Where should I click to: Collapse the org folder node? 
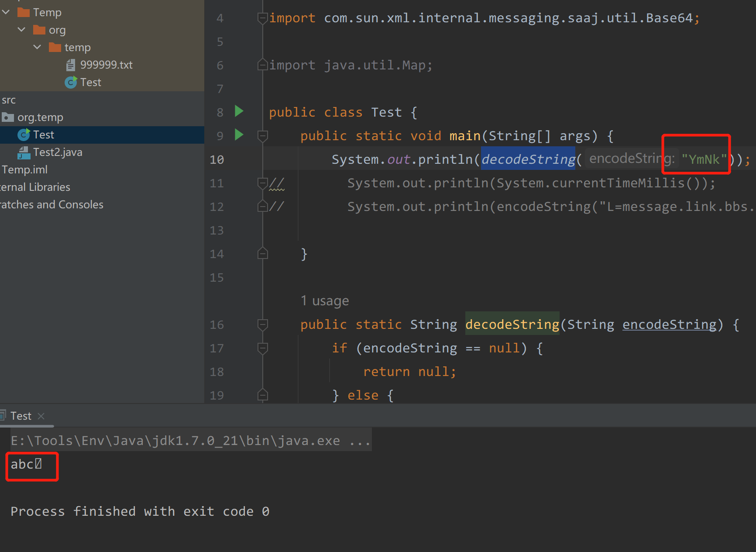click(22, 30)
